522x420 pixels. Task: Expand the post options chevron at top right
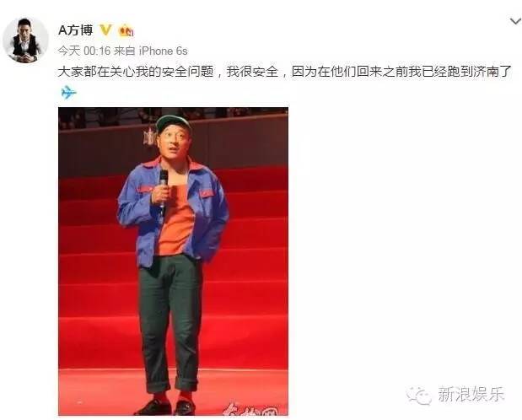click(515, 21)
